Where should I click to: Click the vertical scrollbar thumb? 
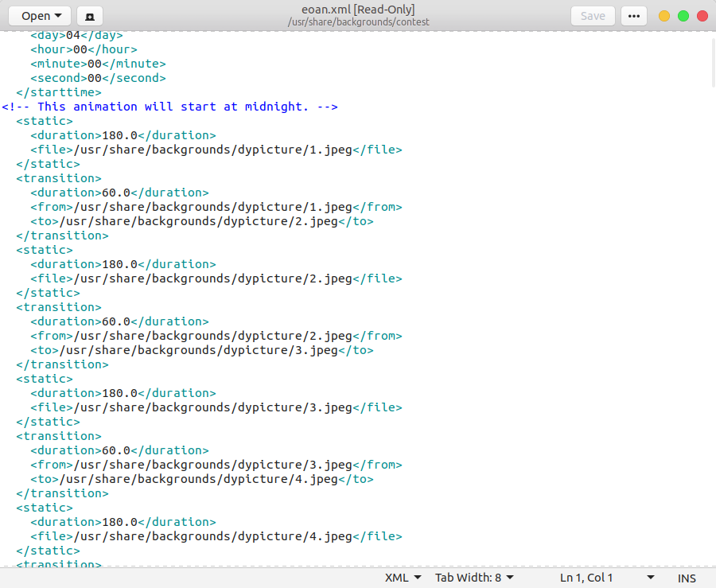tap(714, 62)
